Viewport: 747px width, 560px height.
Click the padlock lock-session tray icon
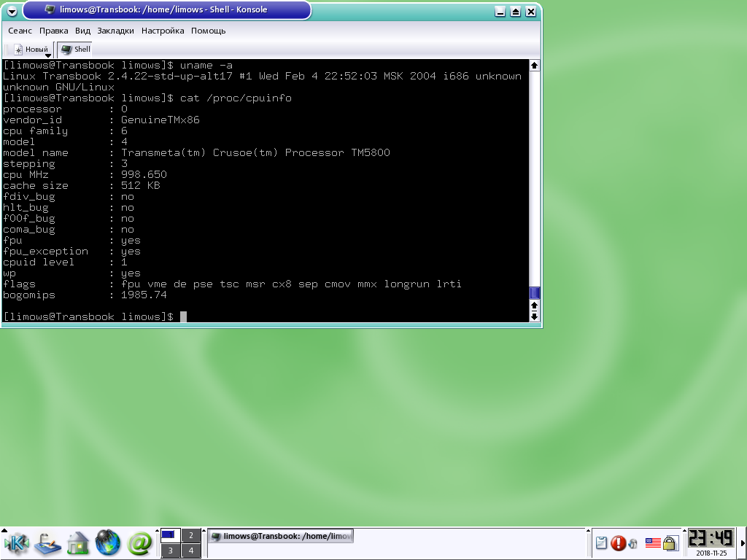pyautogui.click(x=670, y=543)
